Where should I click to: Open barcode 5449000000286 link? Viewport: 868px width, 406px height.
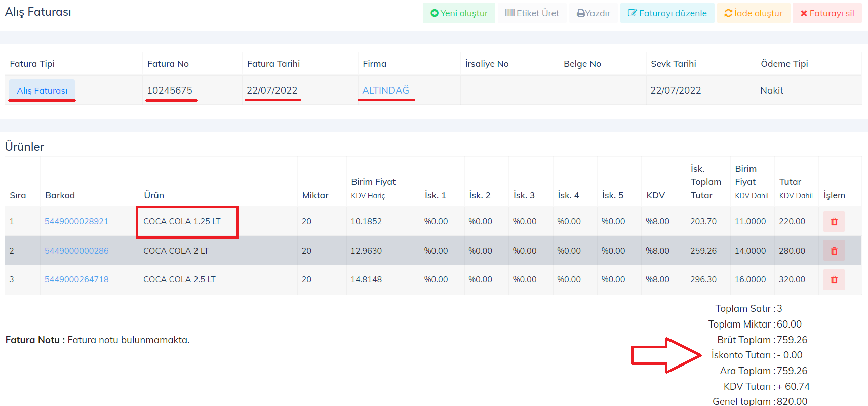click(x=76, y=251)
